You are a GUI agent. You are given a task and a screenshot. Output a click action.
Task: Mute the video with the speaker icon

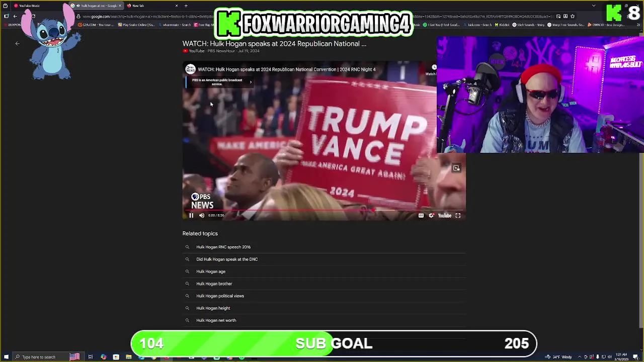tap(202, 215)
